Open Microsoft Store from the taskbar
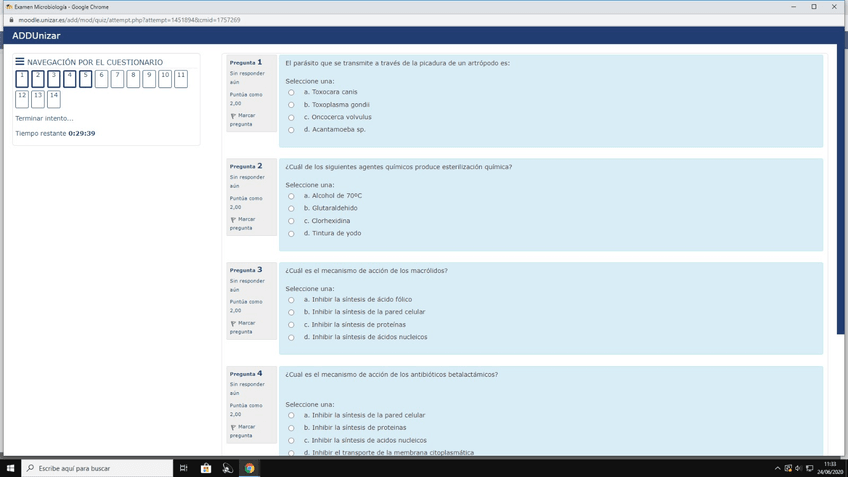848x477 pixels. click(x=206, y=468)
